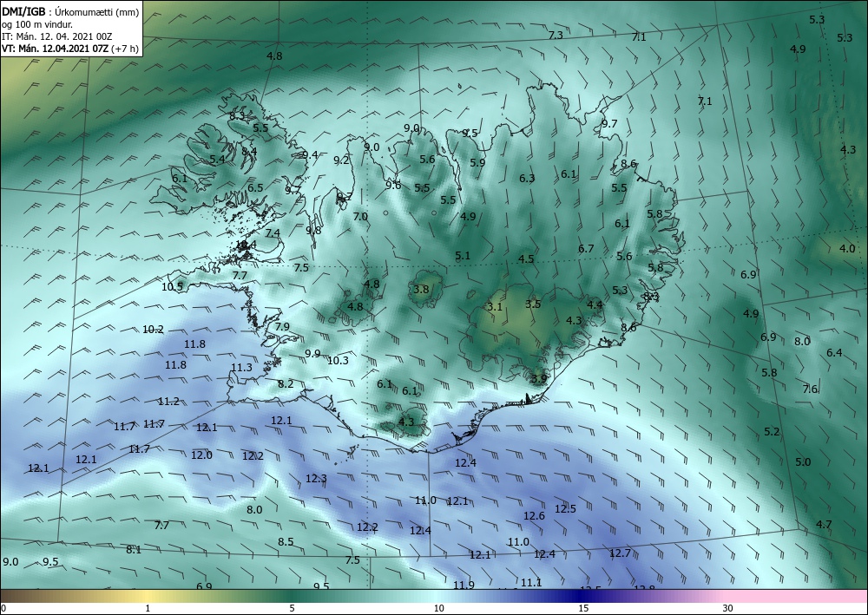
Task: Click the 3.9 value label on the map
Action: pyautogui.click(x=539, y=379)
